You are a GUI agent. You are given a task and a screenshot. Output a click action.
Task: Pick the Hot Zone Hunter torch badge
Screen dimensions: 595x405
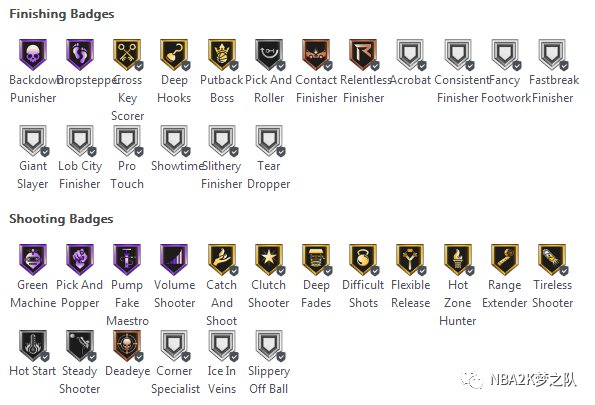[458, 260]
